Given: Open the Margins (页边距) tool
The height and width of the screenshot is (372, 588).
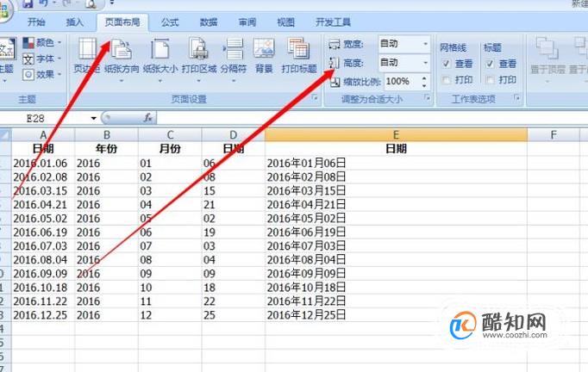Looking at the screenshot, I should [86, 55].
